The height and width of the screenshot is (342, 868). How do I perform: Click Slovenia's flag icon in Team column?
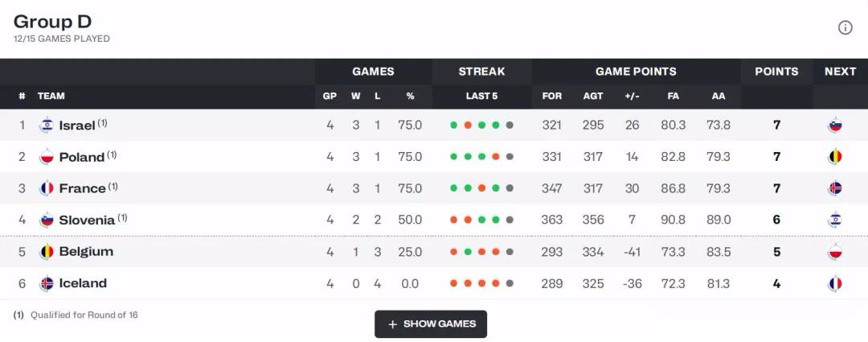pyautogui.click(x=47, y=220)
